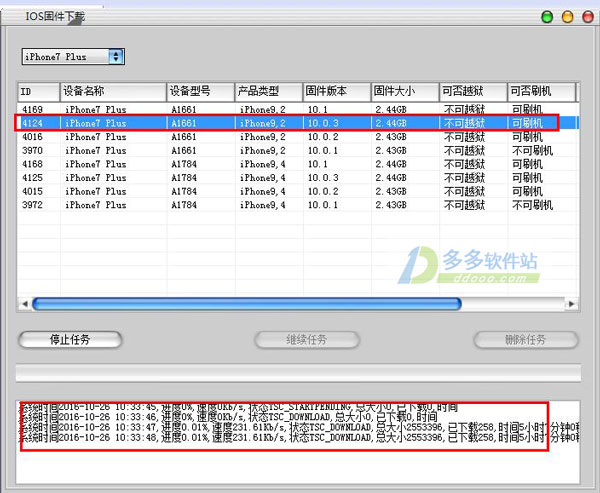Viewport: 600px width, 493px height.
Task: Click 10.1 firmware version in row 4169
Action: [318, 109]
